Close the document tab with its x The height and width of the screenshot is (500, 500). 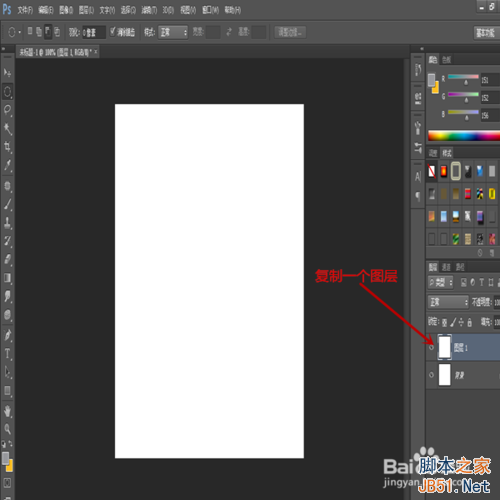click(96, 51)
